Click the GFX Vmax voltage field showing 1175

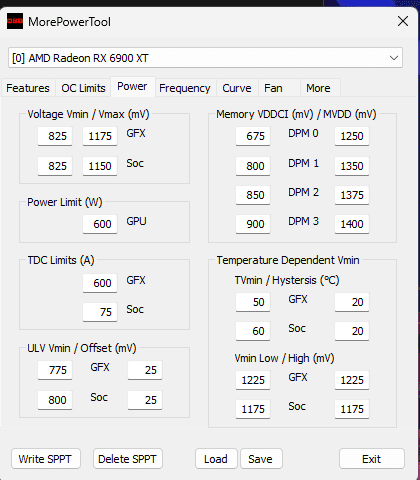coord(100,136)
